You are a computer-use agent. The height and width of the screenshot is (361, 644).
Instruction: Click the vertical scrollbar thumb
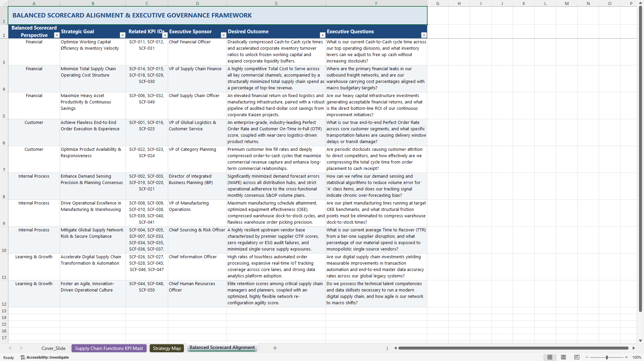point(640,159)
